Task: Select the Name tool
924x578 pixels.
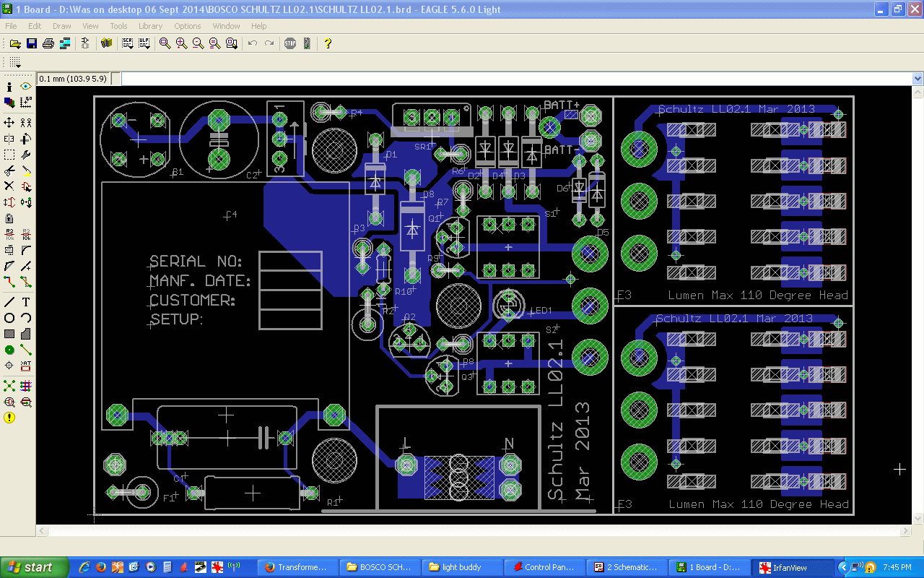Action: coord(9,234)
